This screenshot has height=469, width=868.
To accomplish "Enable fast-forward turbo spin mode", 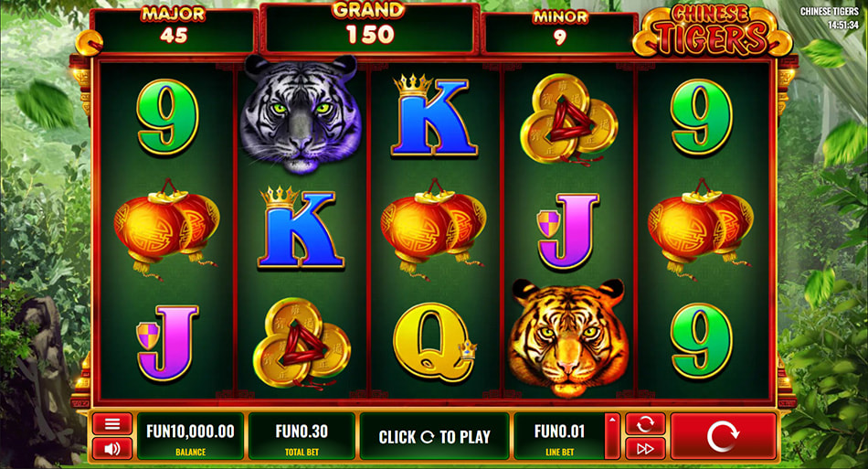I will tap(645, 448).
